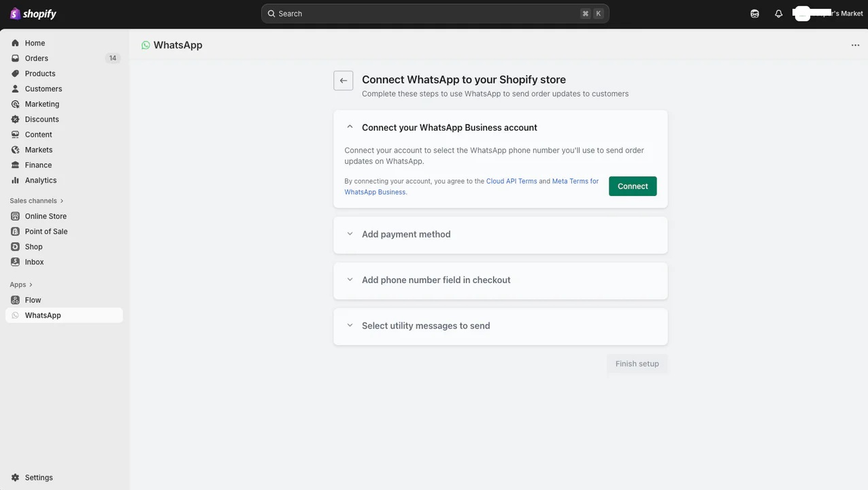Click the Add payment method heading text
The image size is (868, 490).
click(406, 234)
